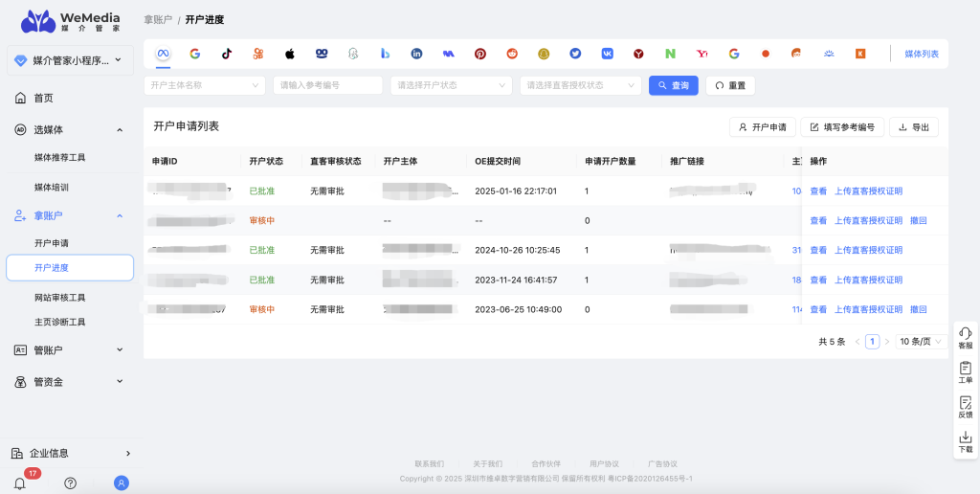Click the 下载 download icon on right panel
The image size is (980, 494).
[x=965, y=441]
